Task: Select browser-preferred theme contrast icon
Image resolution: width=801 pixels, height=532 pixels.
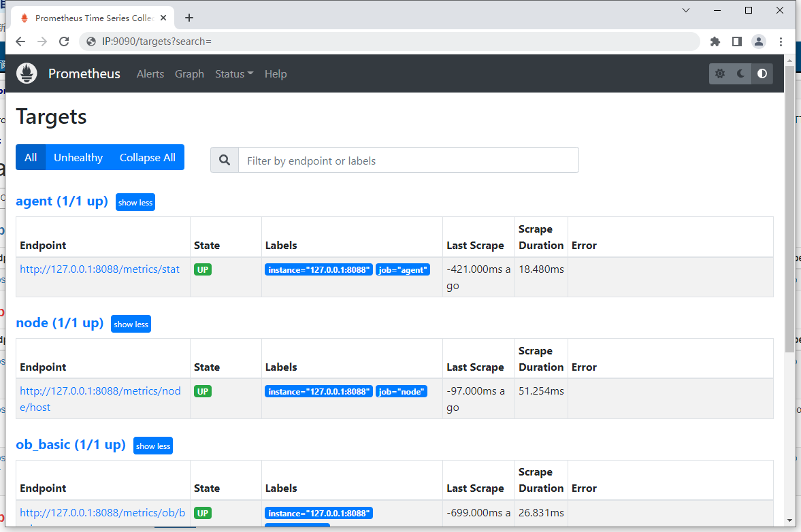Action: click(x=762, y=73)
